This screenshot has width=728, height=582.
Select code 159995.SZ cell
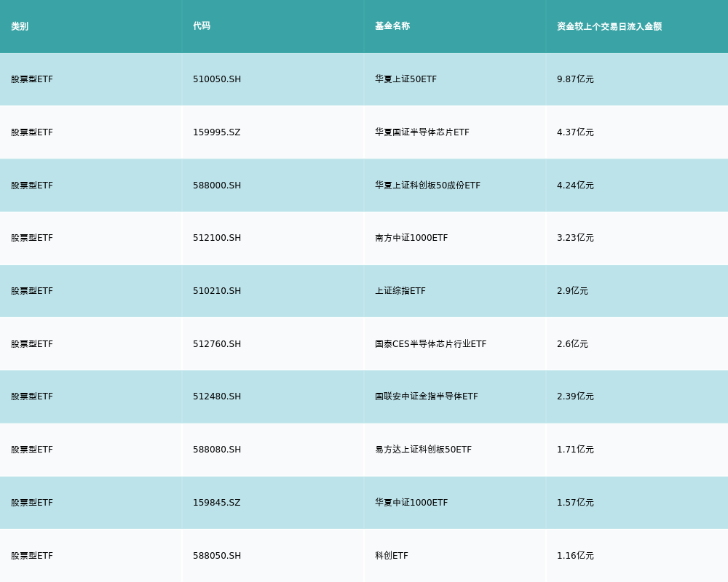(x=217, y=132)
